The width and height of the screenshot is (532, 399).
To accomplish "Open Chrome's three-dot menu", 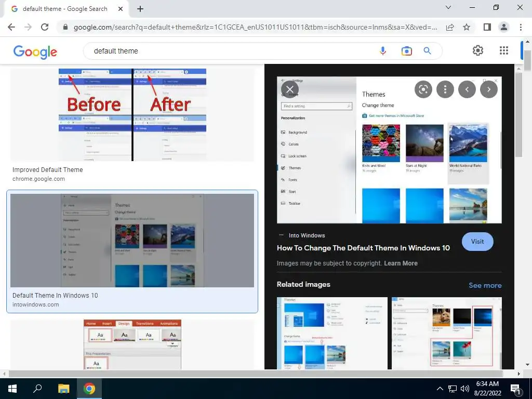I will [521, 27].
